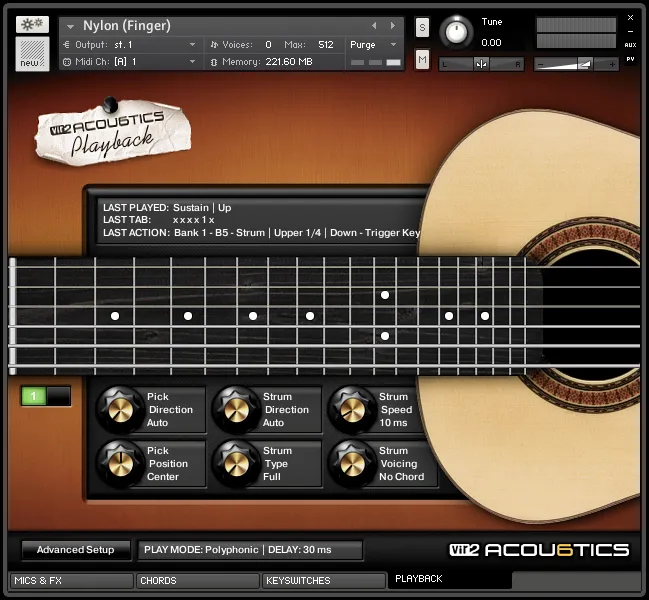The width and height of the screenshot is (649, 600).
Task: Switch to the CHORDS tab
Action: (x=198, y=581)
